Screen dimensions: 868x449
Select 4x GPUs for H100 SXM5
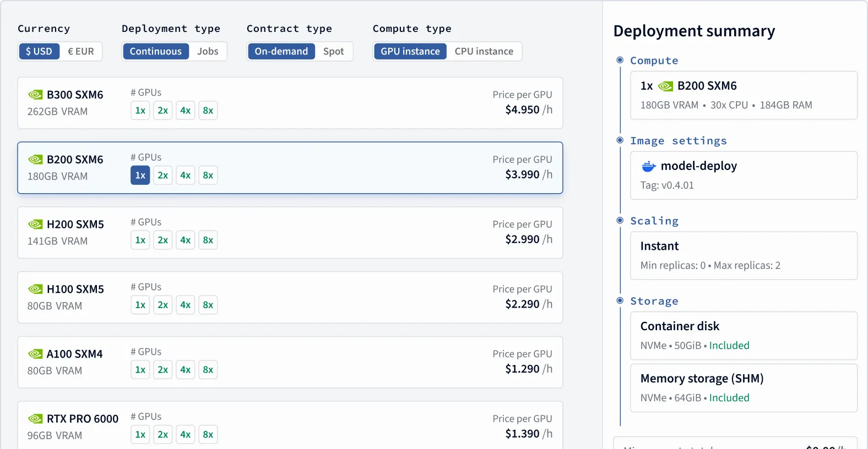click(x=186, y=305)
